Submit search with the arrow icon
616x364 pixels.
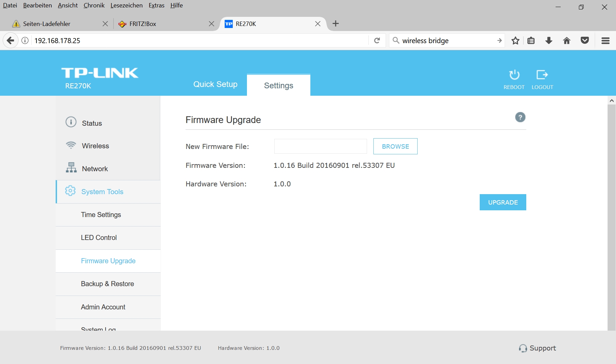500,41
